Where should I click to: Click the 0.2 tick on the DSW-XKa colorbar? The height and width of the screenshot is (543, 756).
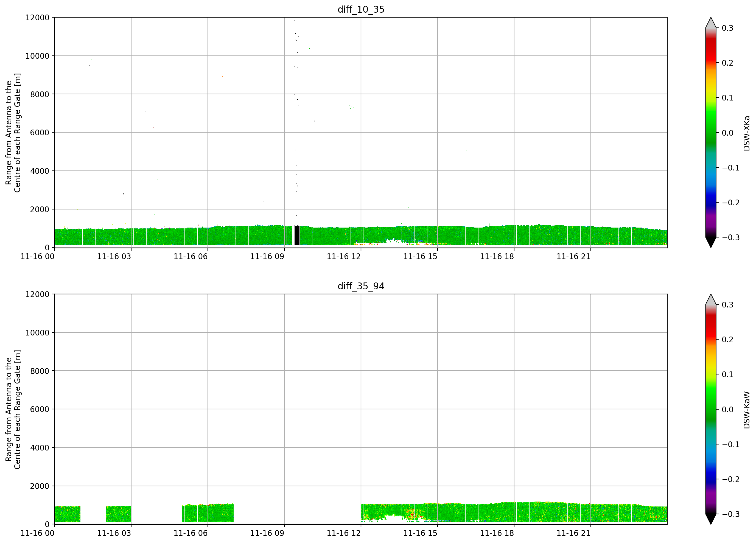tap(727, 63)
